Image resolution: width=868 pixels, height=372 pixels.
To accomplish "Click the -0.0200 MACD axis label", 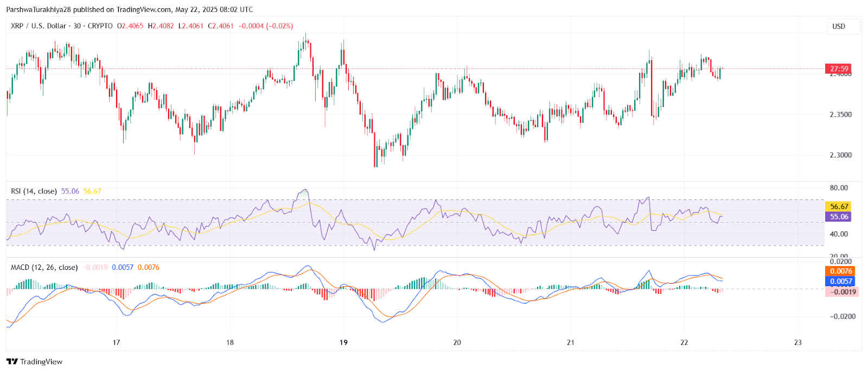I will 843,316.
